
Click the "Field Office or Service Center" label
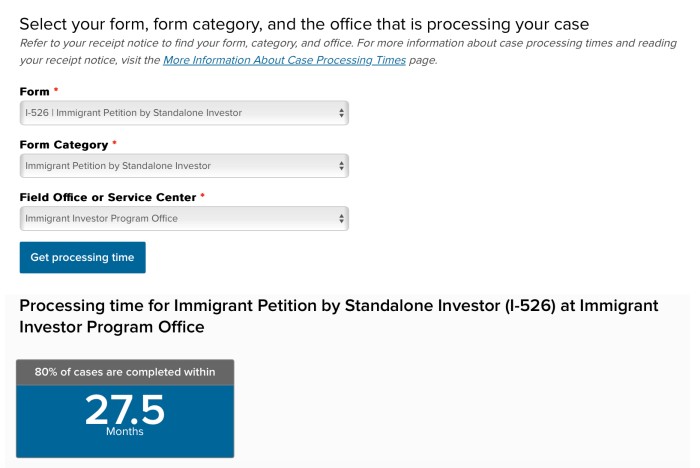click(108, 197)
